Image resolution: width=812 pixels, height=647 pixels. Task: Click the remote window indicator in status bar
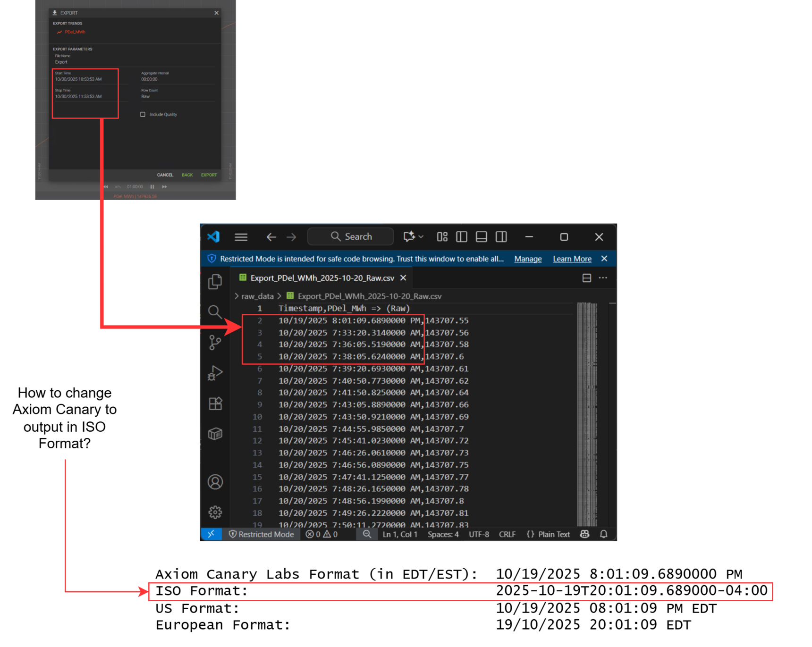(211, 534)
